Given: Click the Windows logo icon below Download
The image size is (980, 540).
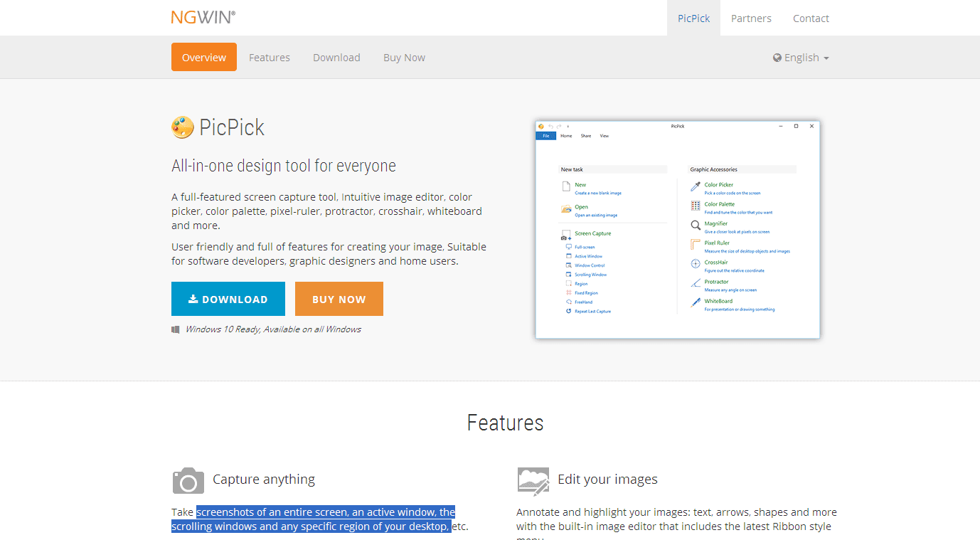Looking at the screenshot, I should pos(176,329).
